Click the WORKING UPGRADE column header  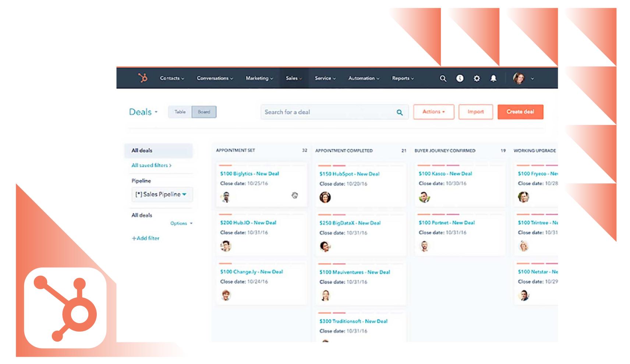pyautogui.click(x=535, y=151)
